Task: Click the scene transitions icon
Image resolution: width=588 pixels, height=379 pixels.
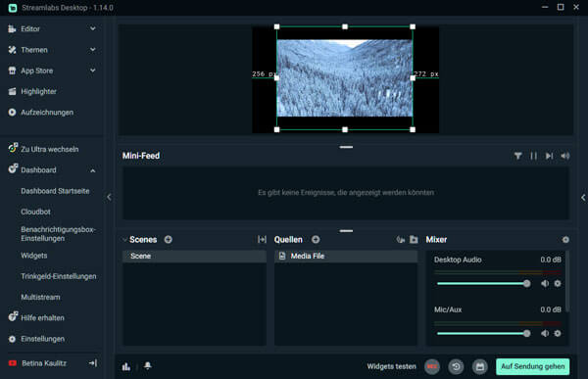Action: point(262,240)
